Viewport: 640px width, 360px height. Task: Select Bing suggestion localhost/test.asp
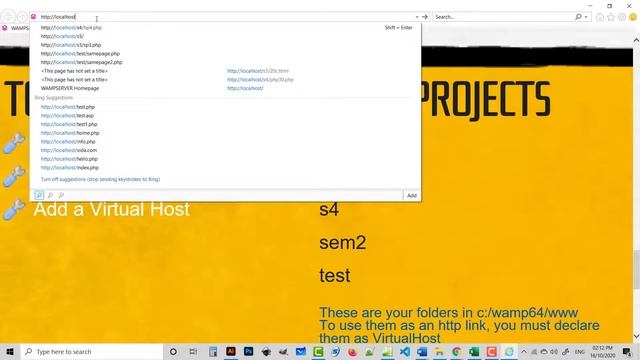[x=67, y=116]
